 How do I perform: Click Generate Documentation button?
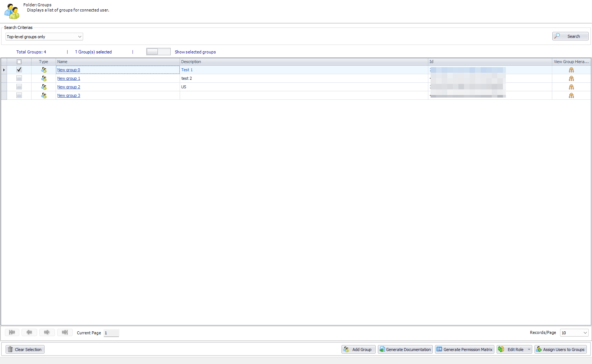coord(405,350)
